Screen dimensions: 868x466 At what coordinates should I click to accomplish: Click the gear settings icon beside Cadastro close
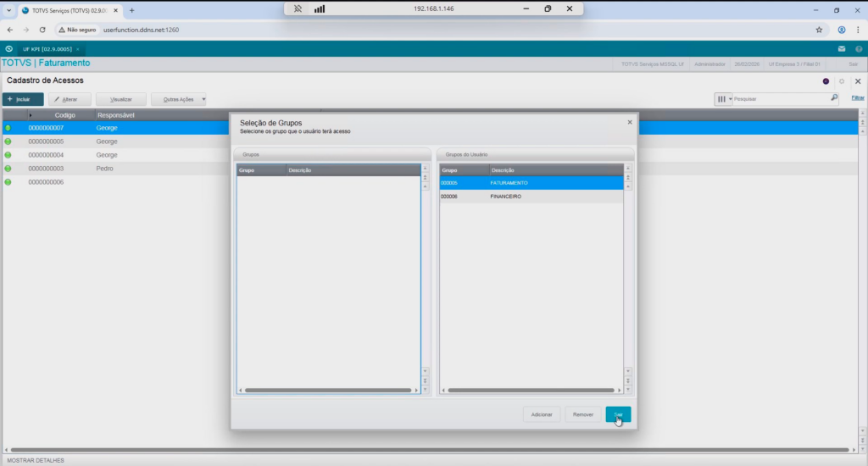pyautogui.click(x=842, y=81)
